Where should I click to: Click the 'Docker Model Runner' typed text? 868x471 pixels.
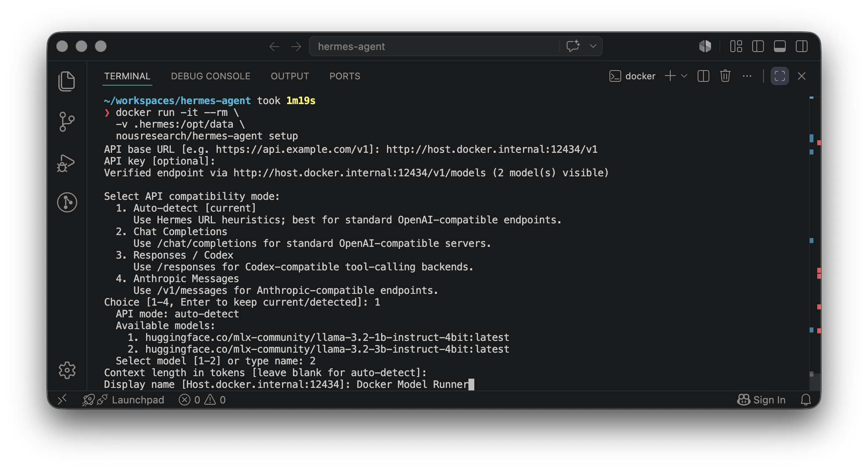point(413,385)
